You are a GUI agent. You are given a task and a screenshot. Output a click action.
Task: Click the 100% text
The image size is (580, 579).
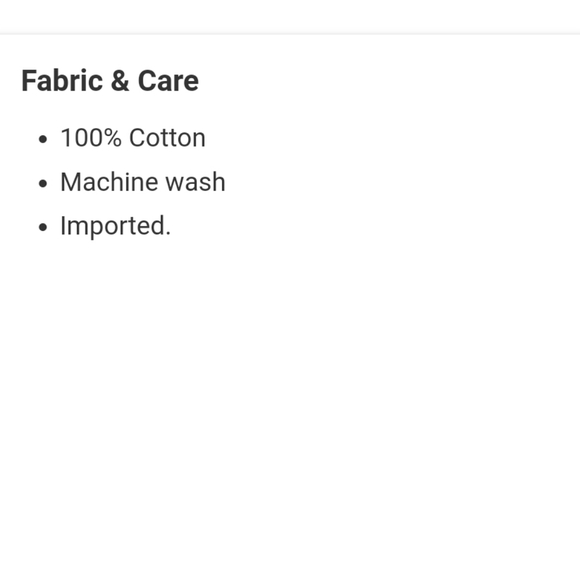[x=91, y=138]
